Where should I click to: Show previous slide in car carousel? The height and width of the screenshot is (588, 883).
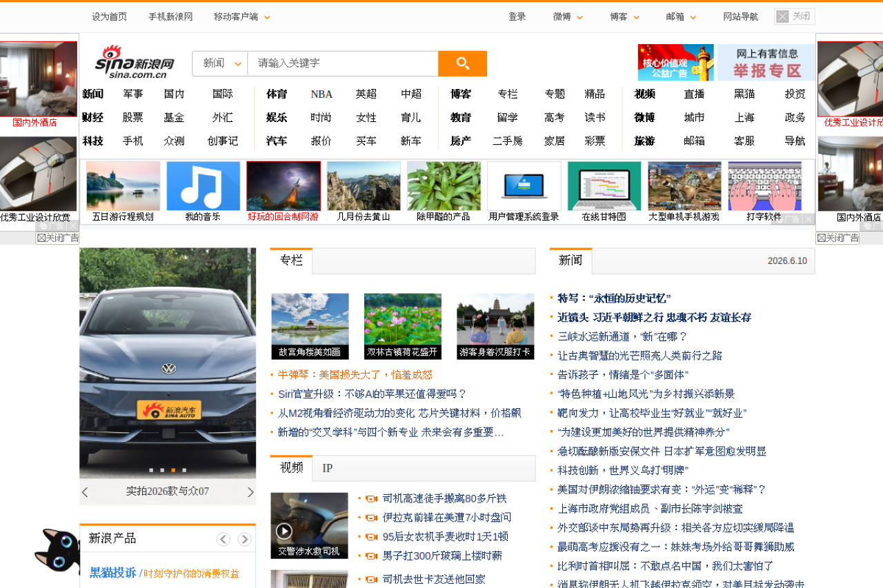[85, 492]
